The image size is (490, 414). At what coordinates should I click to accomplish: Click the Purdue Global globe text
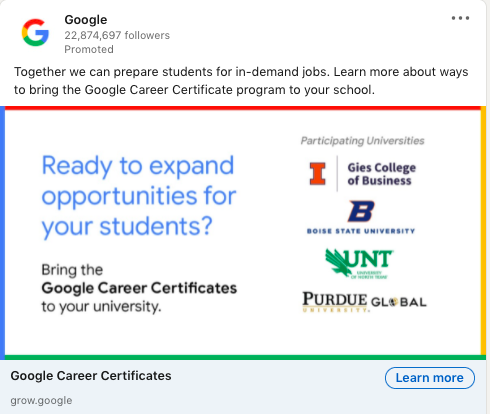click(399, 302)
